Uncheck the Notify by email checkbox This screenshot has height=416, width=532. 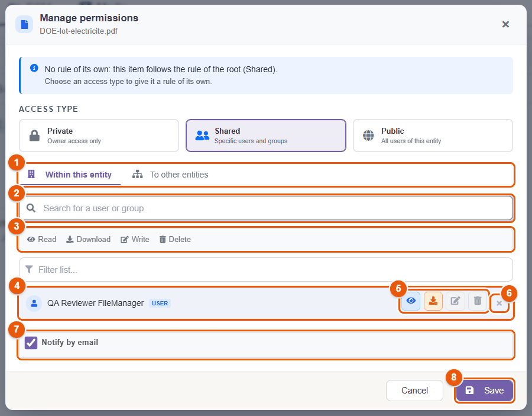pyautogui.click(x=31, y=343)
